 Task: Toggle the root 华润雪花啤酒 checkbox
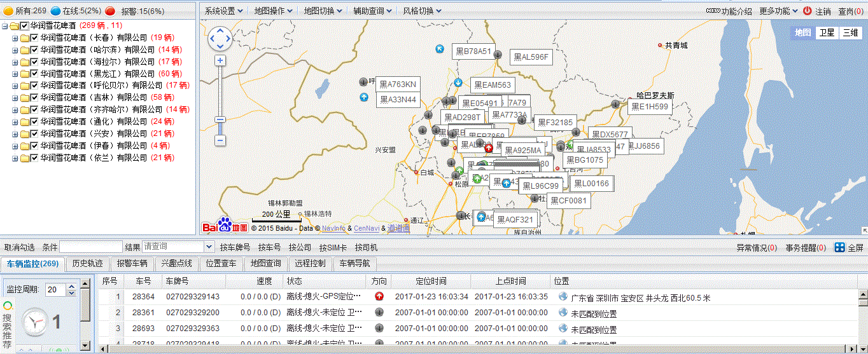point(25,26)
